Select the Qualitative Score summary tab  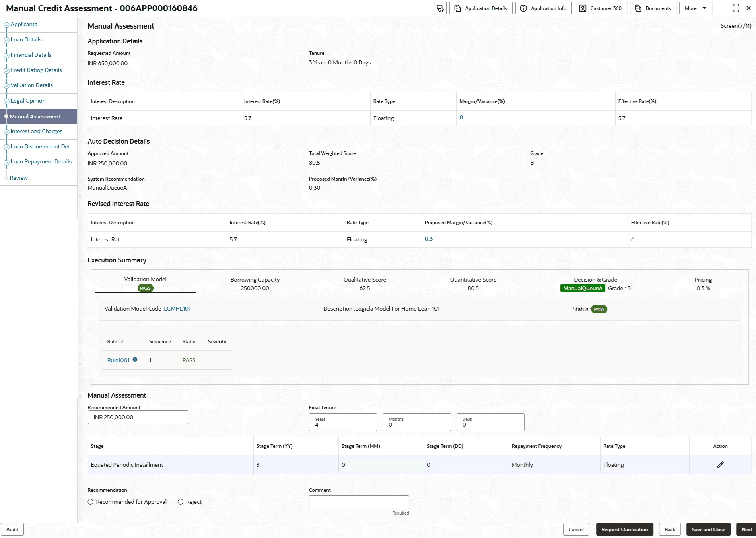tap(365, 284)
